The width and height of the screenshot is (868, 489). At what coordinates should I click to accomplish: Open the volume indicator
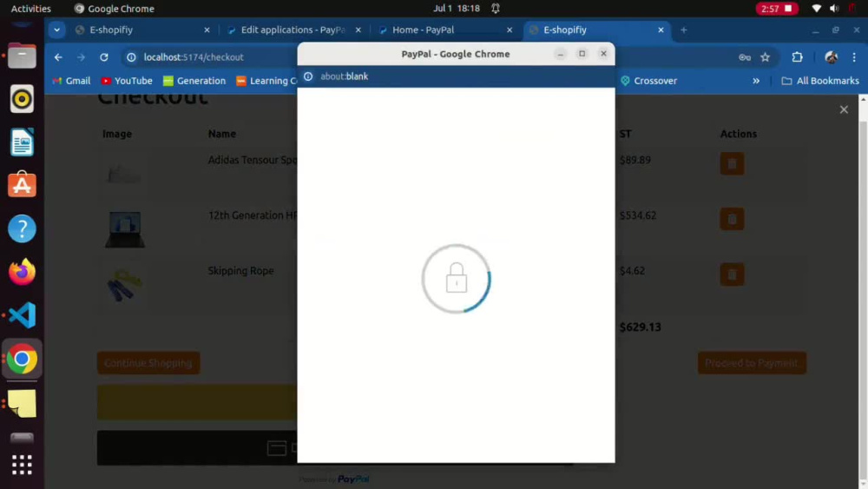point(834,9)
